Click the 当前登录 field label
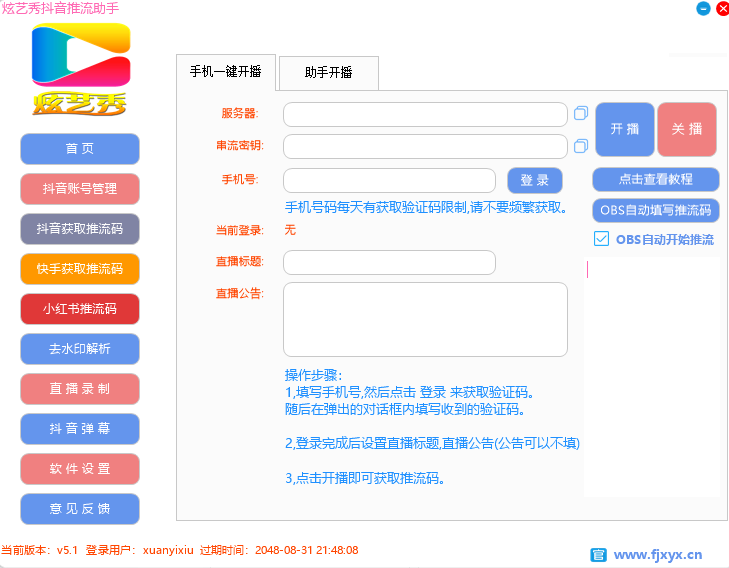Image resolution: width=729 pixels, height=568 pixels. coord(240,230)
